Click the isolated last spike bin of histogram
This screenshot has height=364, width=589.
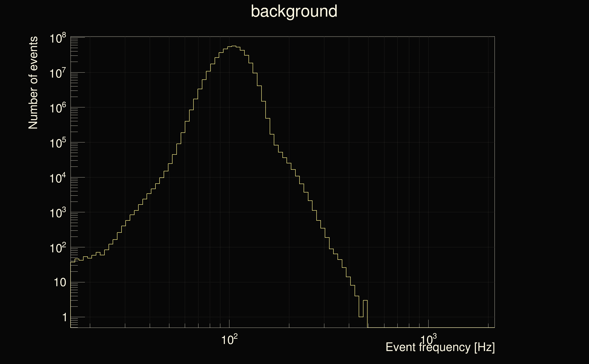click(365, 301)
